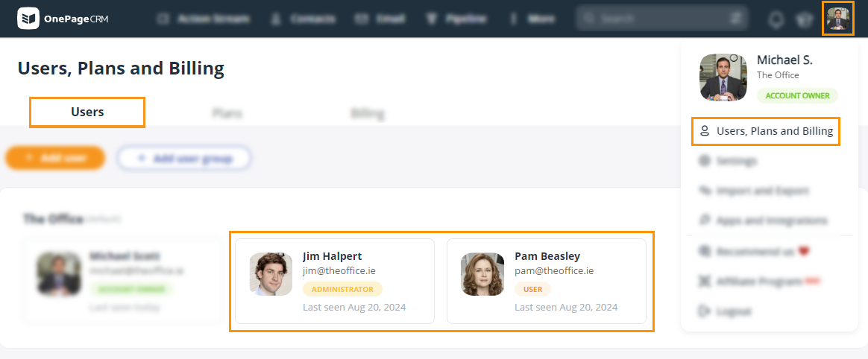Open notifications bell icon
Image resolution: width=868 pixels, height=359 pixels.
click(x=776, y=19)
